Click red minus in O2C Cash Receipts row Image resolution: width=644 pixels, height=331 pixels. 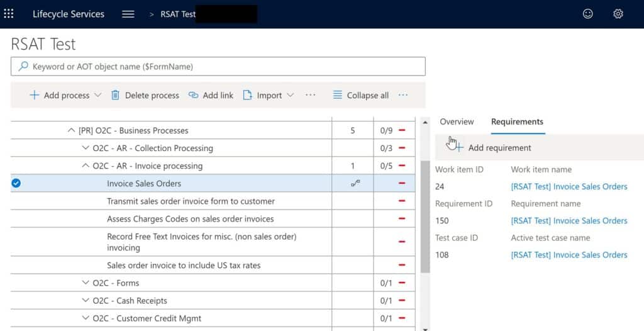pos(402,301)
